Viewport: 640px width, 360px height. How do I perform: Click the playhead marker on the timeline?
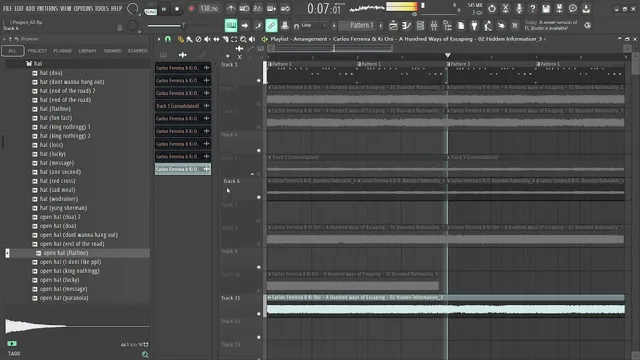(x=448, y=55)
